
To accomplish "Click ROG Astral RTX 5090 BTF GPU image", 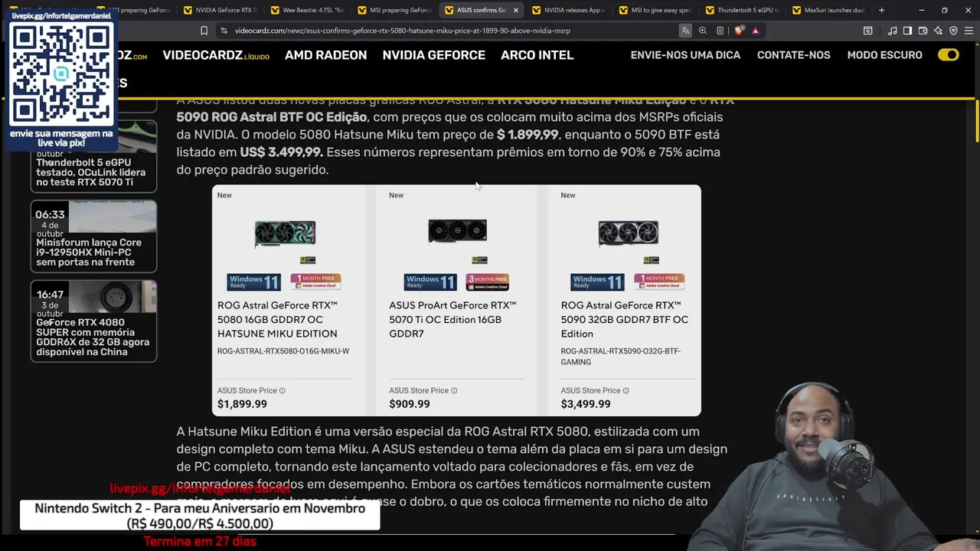I will point(629,233).
